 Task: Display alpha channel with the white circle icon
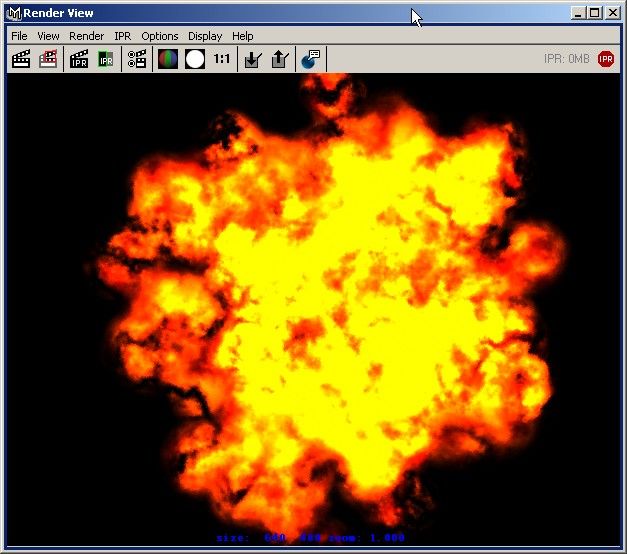point(194,59)
